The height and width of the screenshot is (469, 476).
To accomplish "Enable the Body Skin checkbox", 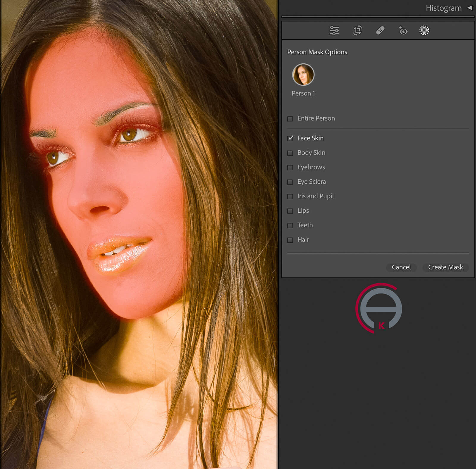I will pyautogui.click(x=290, y=153).
